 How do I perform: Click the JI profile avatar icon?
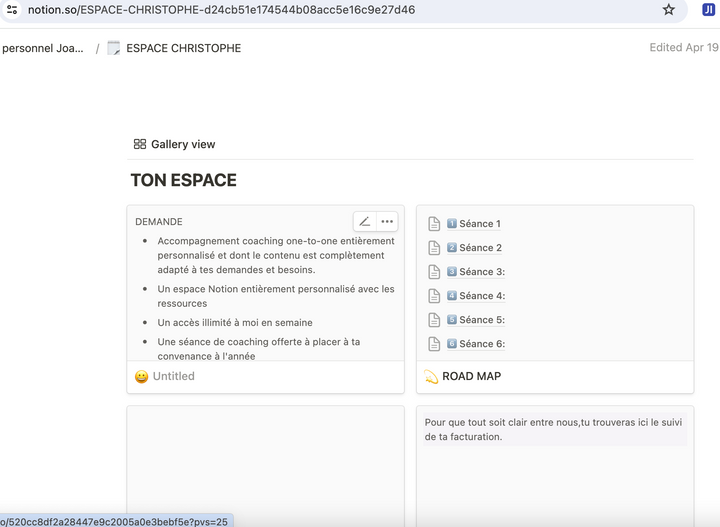[708, 10]
